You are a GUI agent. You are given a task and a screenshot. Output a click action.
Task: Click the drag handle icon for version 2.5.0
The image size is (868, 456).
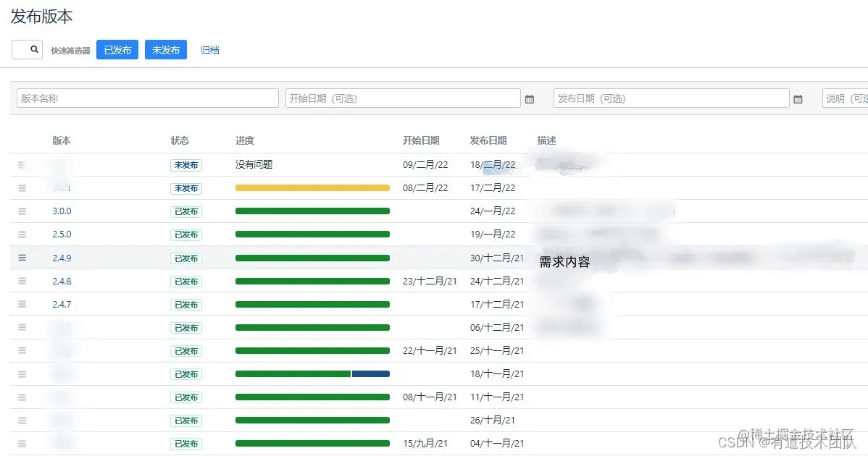click(21, 234)
